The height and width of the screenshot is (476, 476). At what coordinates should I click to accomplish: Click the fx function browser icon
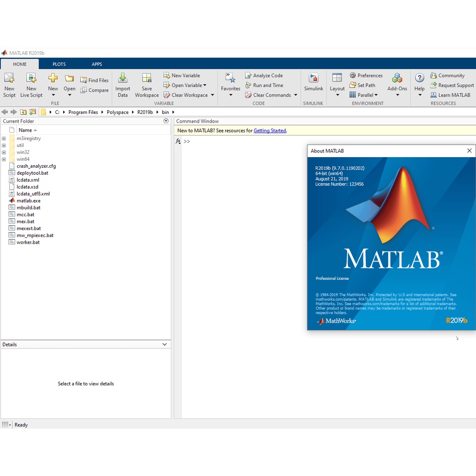178,141
